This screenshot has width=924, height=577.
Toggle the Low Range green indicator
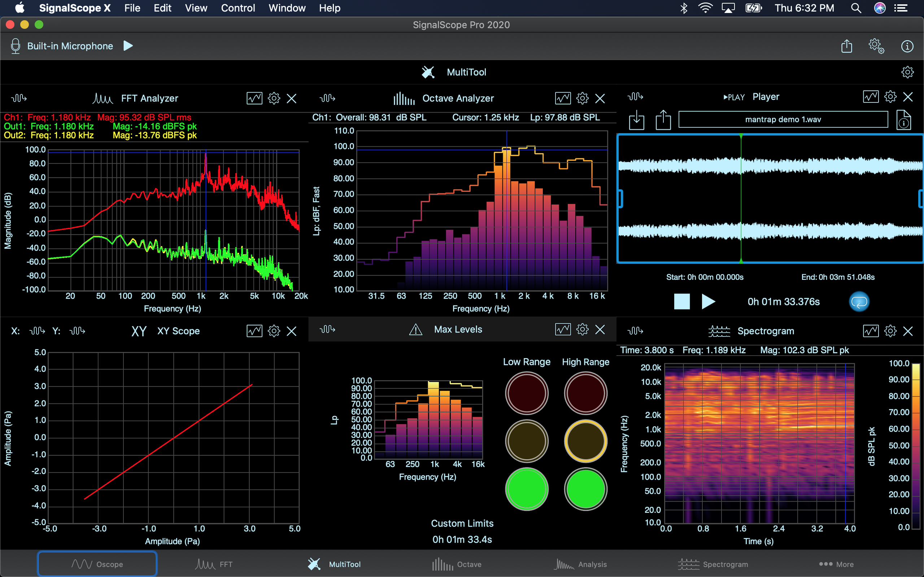coord(527,489)
